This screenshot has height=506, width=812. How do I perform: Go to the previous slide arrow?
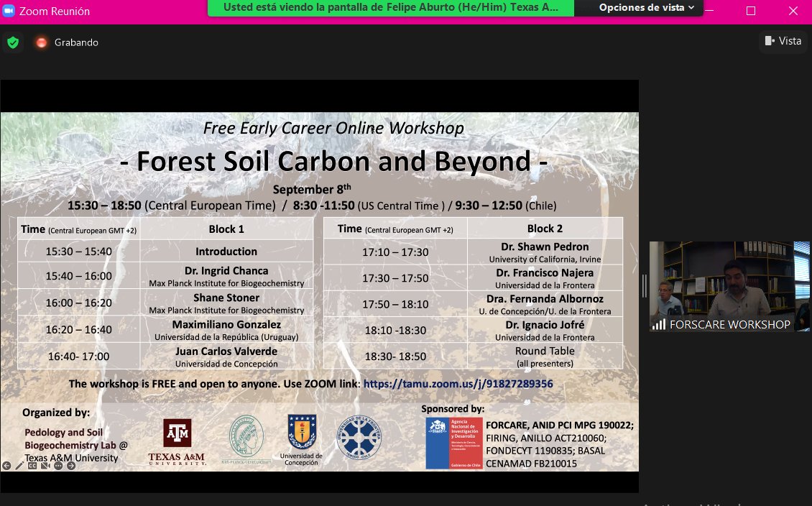(x=6, y=466)
